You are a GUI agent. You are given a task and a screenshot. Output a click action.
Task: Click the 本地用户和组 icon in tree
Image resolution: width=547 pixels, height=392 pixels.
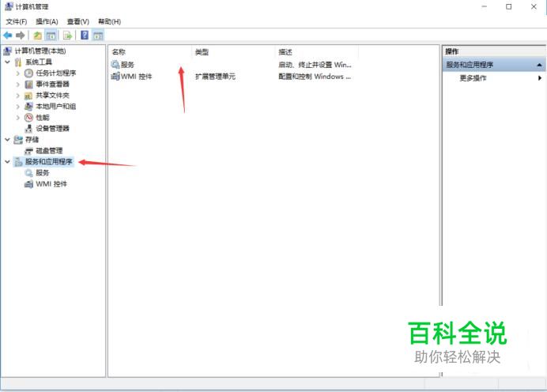tap(28, 107)
